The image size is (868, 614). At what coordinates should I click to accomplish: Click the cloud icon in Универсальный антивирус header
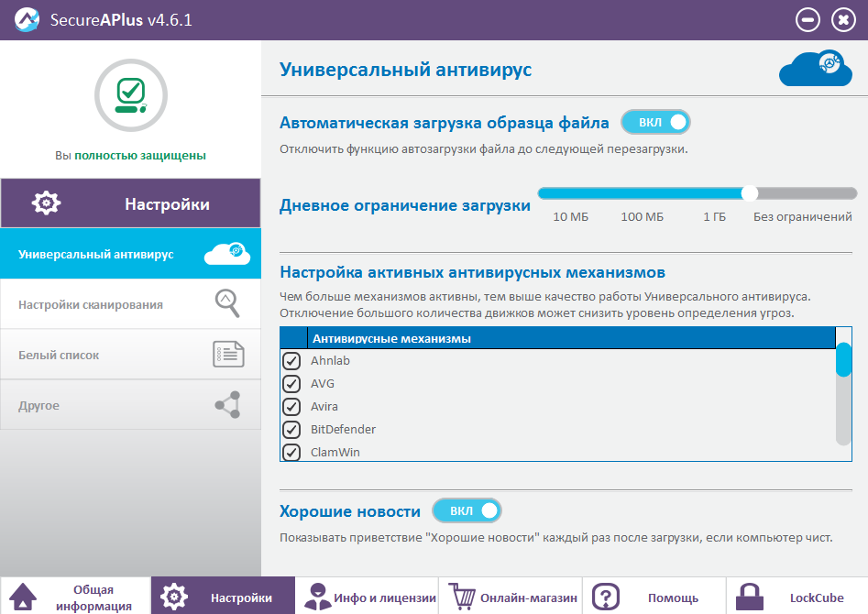pyautogui.click(x=816, y=69)
